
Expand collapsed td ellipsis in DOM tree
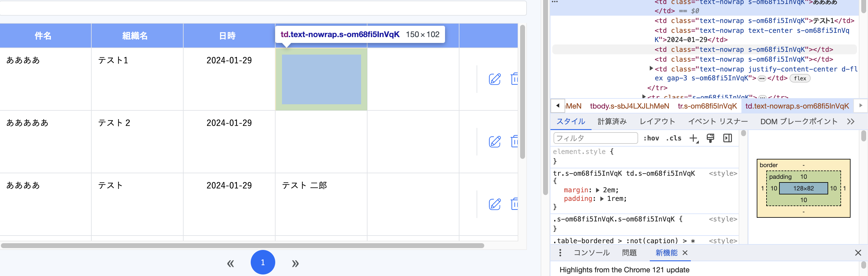coord(762,79)
